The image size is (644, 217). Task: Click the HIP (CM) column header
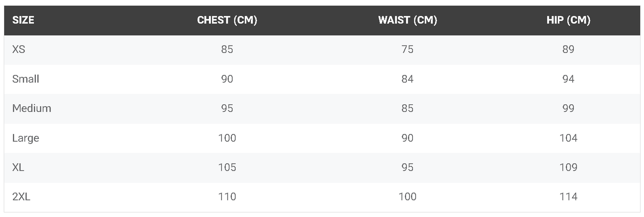568,20
